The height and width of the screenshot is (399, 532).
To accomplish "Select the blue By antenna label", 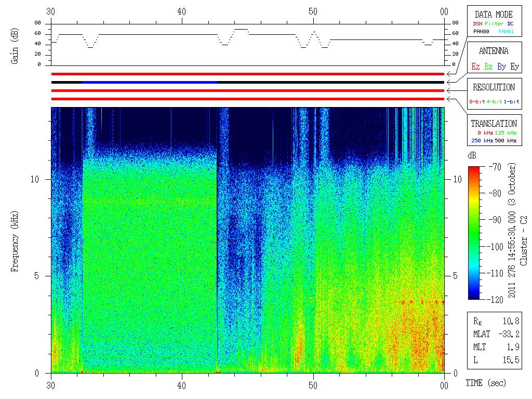I will [501, 66].
